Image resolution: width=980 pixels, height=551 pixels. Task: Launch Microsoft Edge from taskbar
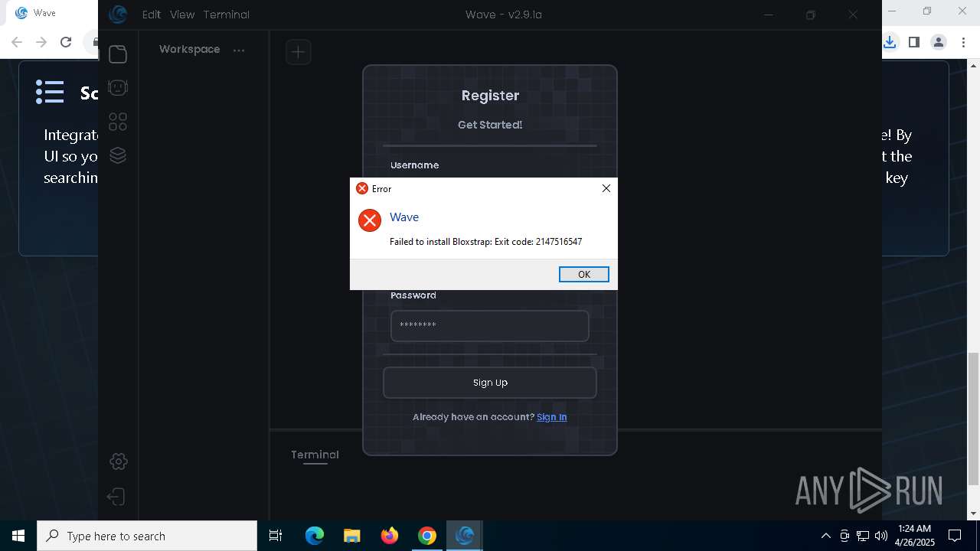[x=315, y=536]
